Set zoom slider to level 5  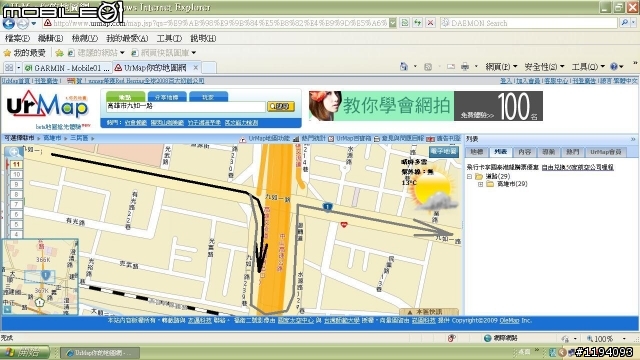[16, 224]
